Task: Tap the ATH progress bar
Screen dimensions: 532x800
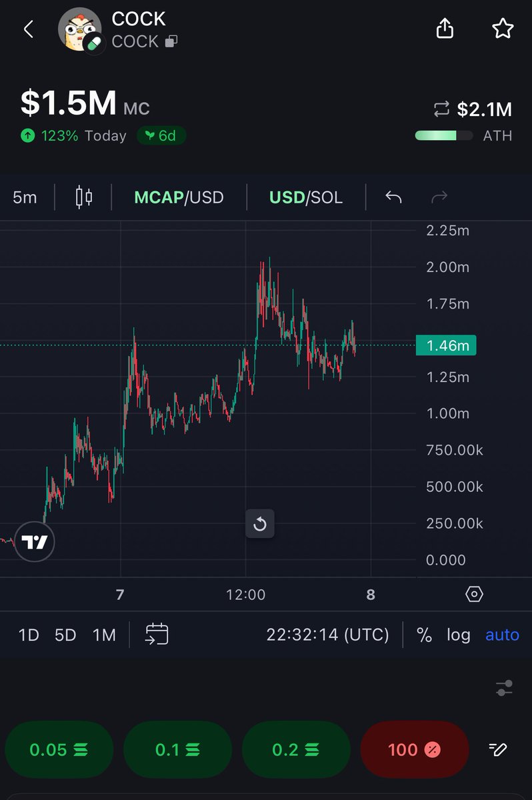Action: [x=444, y=135]
